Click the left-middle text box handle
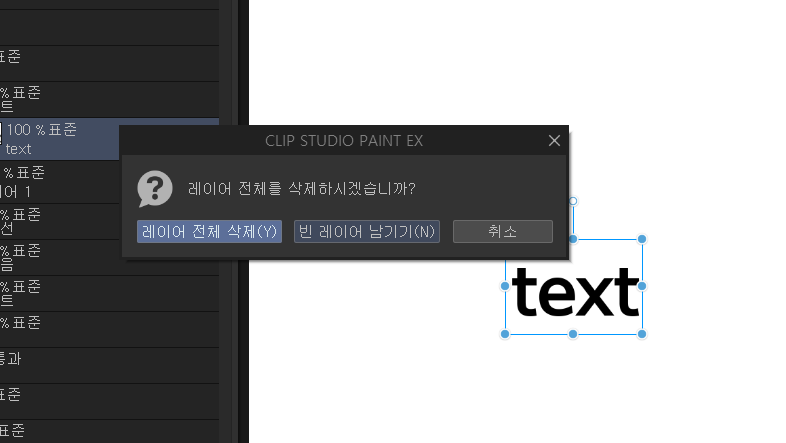The height and width of the screenshot is (443, 786). pyautogui.click(x=505, y=286)
